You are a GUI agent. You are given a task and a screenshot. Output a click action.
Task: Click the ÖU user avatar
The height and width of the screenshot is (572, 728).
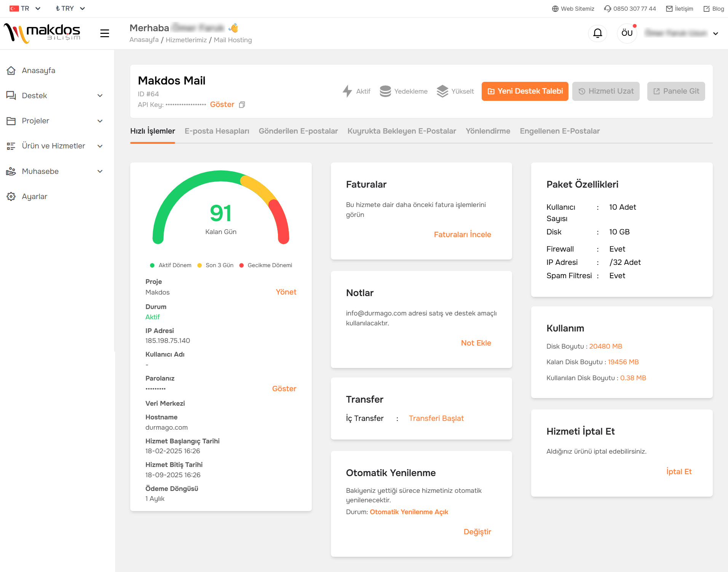627,33
